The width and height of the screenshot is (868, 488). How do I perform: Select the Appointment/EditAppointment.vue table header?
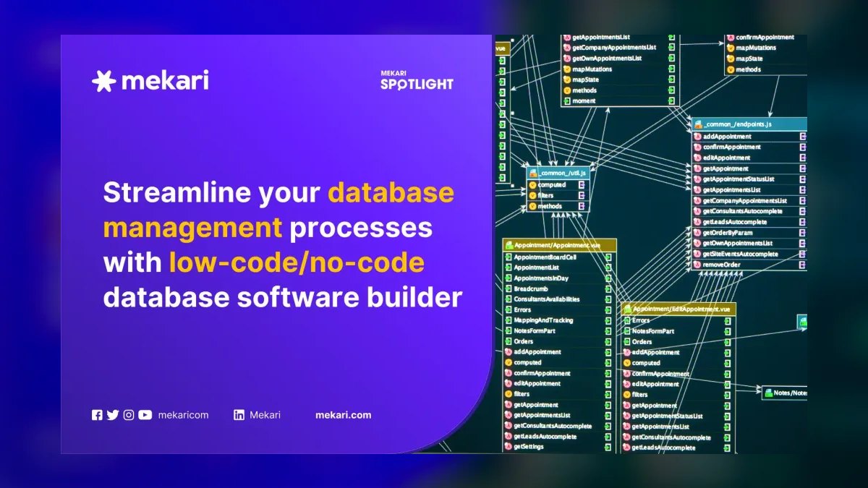(x=678, y=309)
